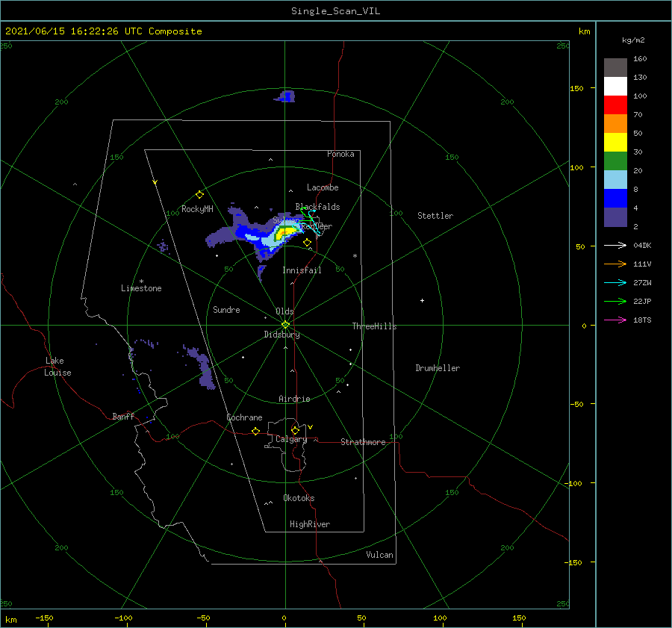Screen dimensions: 672x628
Task: Click the radar-site diamond at the map center
Action: [285, 325]
